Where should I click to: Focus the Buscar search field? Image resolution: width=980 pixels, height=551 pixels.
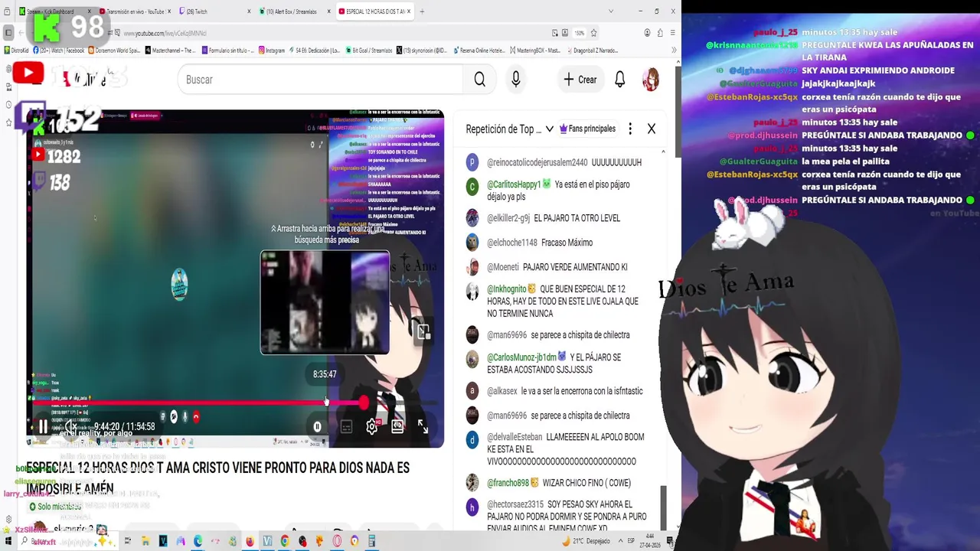click(x=322, y=80)
